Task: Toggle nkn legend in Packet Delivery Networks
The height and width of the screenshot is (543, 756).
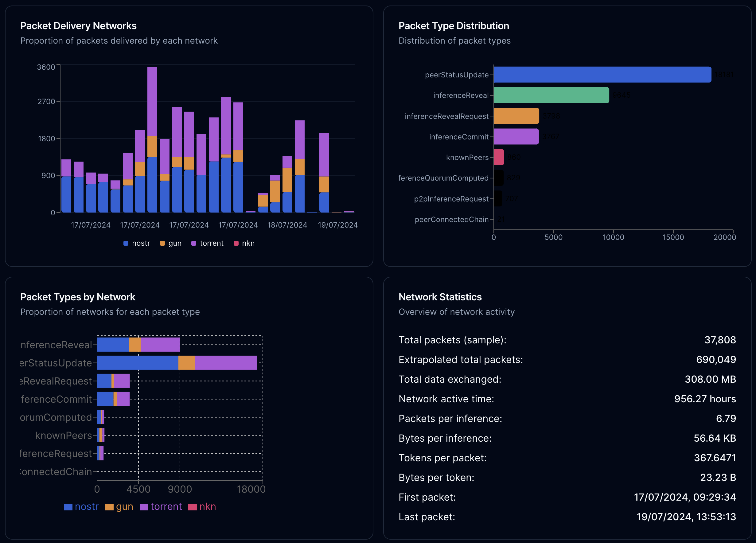Action: click(x=244, y=243)
